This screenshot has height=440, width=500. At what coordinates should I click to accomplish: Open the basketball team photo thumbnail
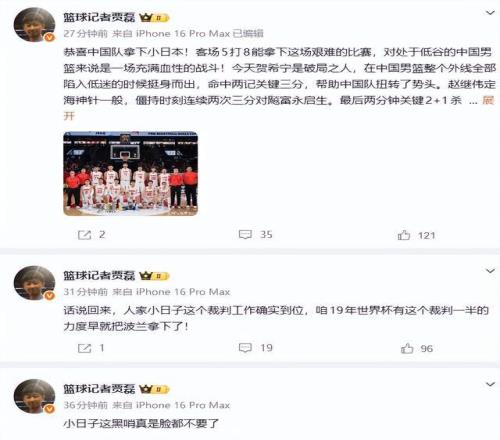coord(130,173)
